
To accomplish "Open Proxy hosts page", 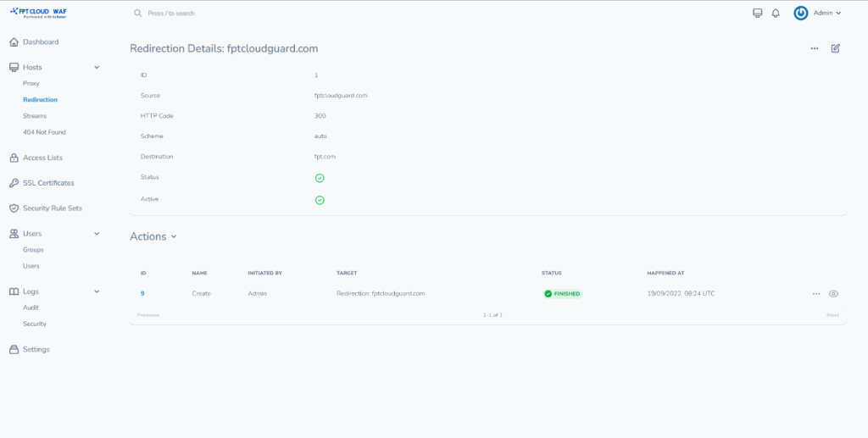I will [31, 84].
